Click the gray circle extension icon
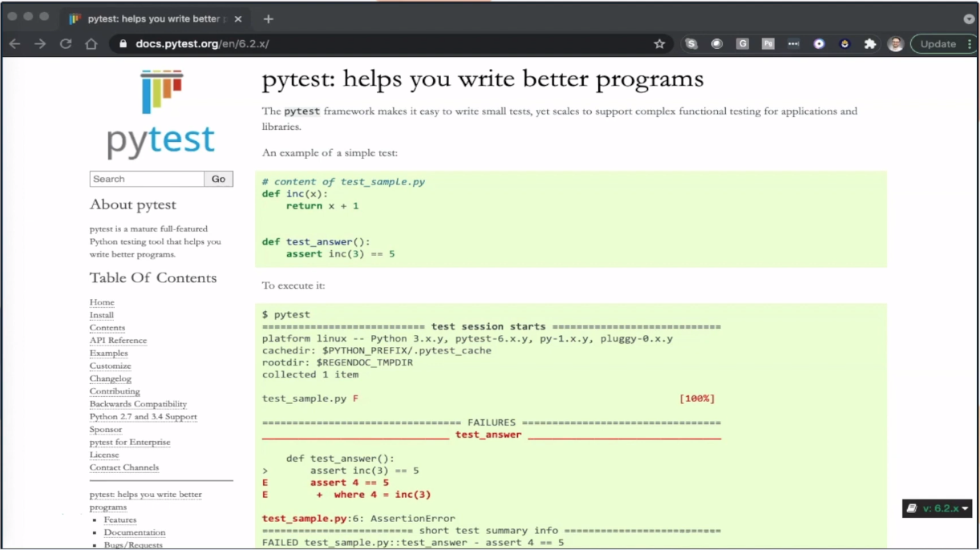 717,44
